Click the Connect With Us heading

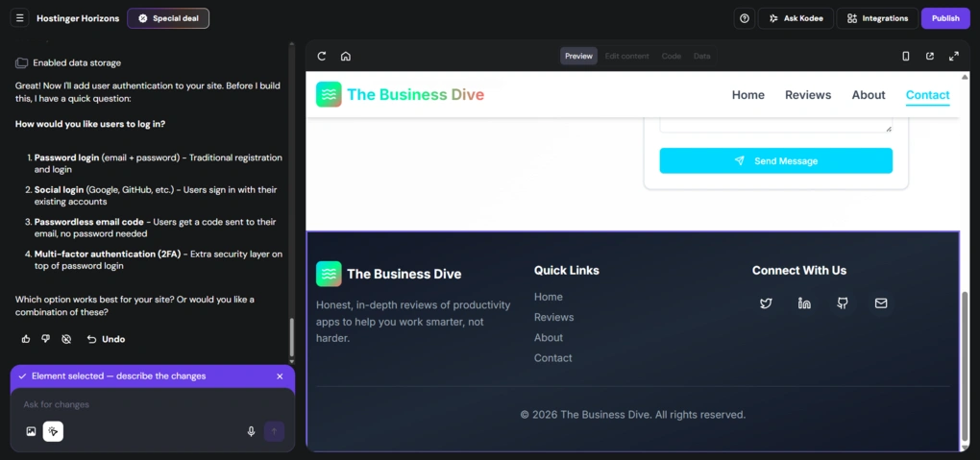(x=798, y=270)
